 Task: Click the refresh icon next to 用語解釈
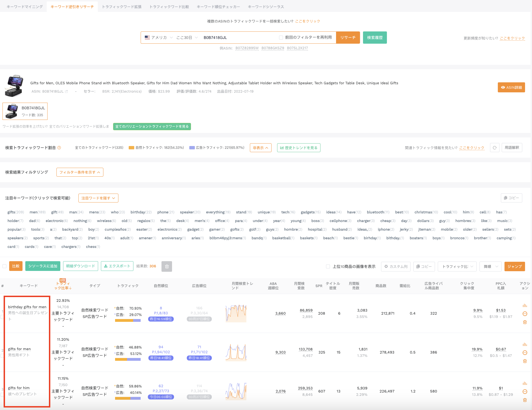(494, 148)
